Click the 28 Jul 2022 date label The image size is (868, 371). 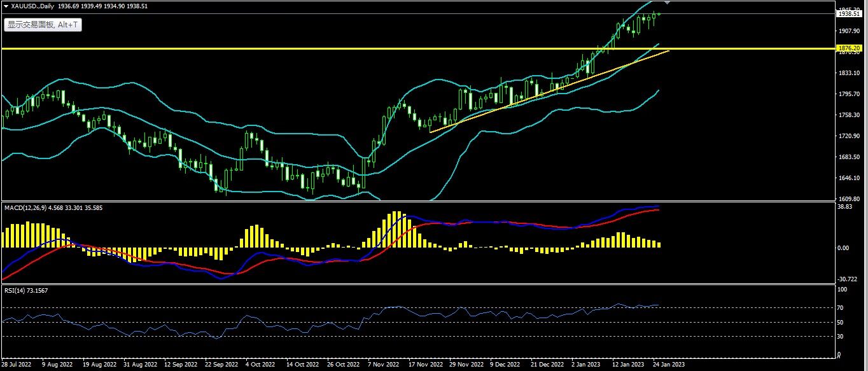coord(17,365)
